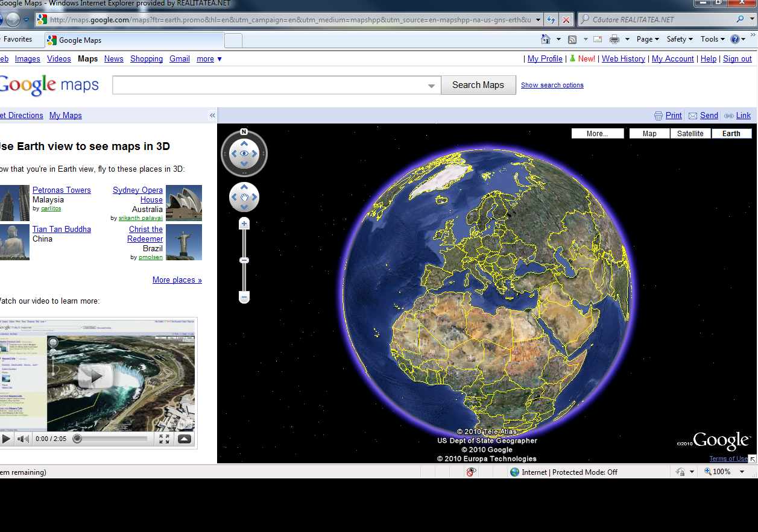The width and height of the screenshot is (758, 532).
Task: Click the Link link to share the map
Action: 744,115
